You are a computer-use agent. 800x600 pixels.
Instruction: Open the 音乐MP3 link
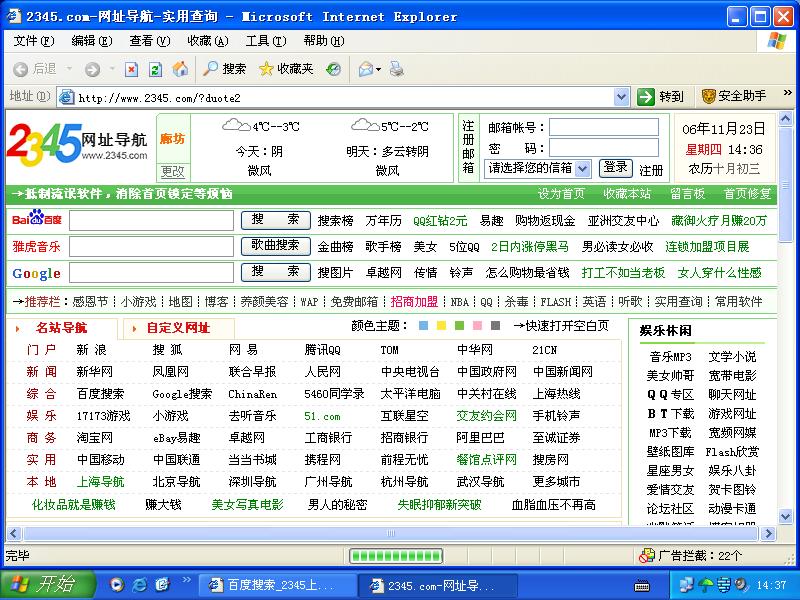tap(670, 357)
